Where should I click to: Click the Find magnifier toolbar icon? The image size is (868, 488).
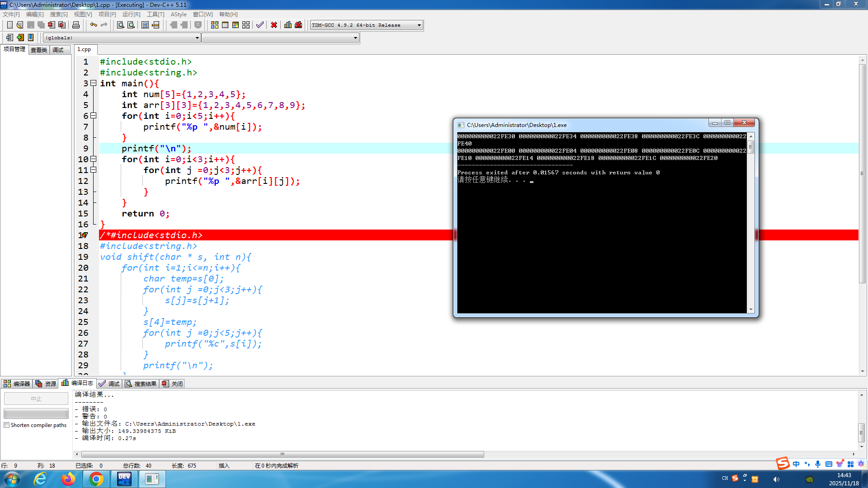click(x=120, y=25)
